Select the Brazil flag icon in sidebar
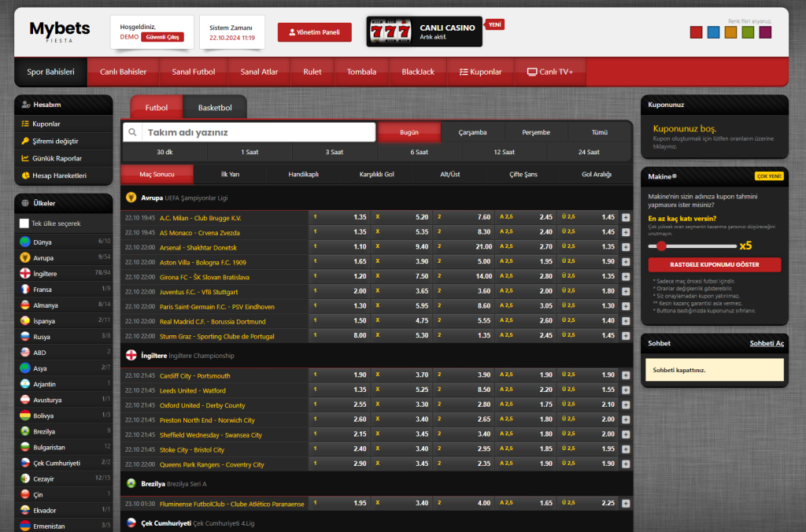Screen dimensions: 806x532 coord(25,431)
